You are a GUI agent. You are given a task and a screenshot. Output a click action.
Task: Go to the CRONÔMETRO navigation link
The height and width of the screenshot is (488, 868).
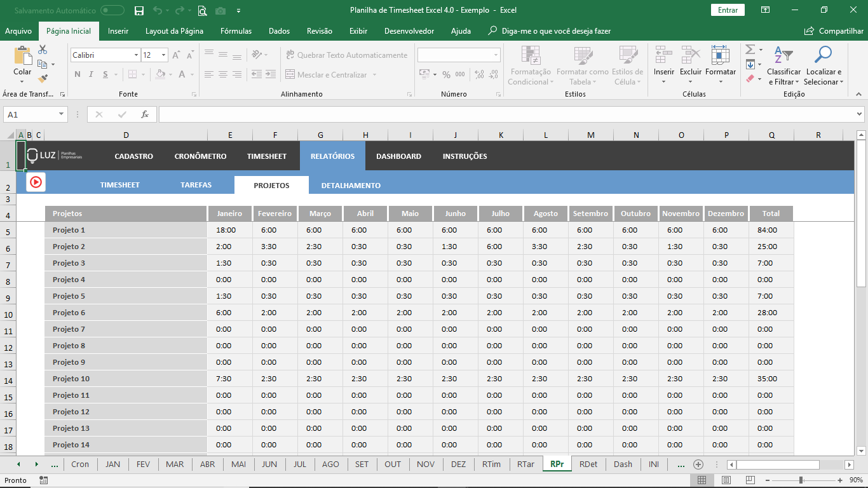pos(200,156)
